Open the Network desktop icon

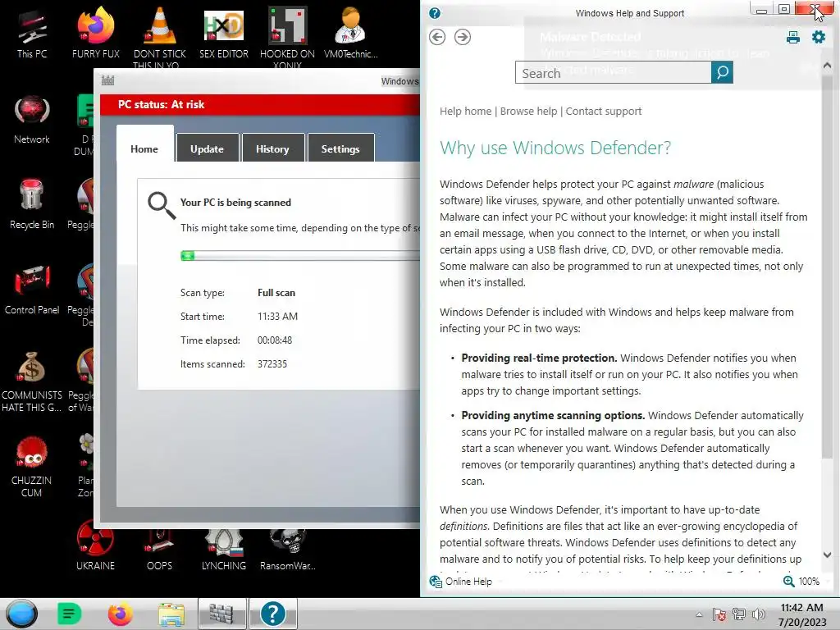(32, 119)
